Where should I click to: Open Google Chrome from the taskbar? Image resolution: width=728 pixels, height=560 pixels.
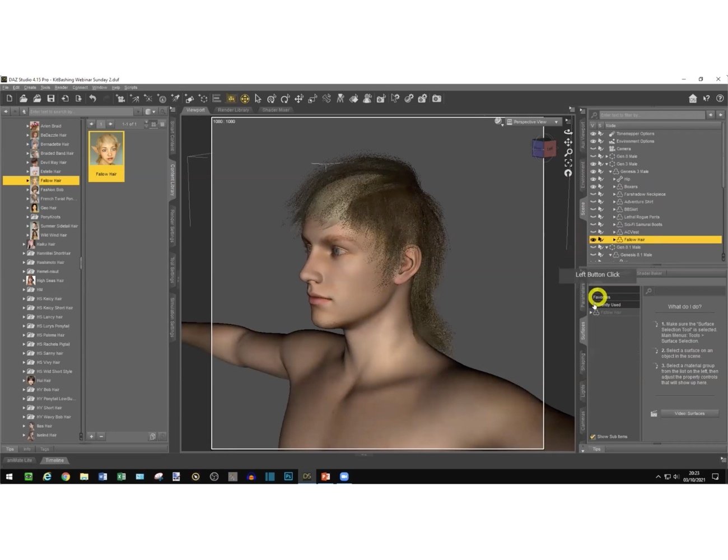point(66,477)
